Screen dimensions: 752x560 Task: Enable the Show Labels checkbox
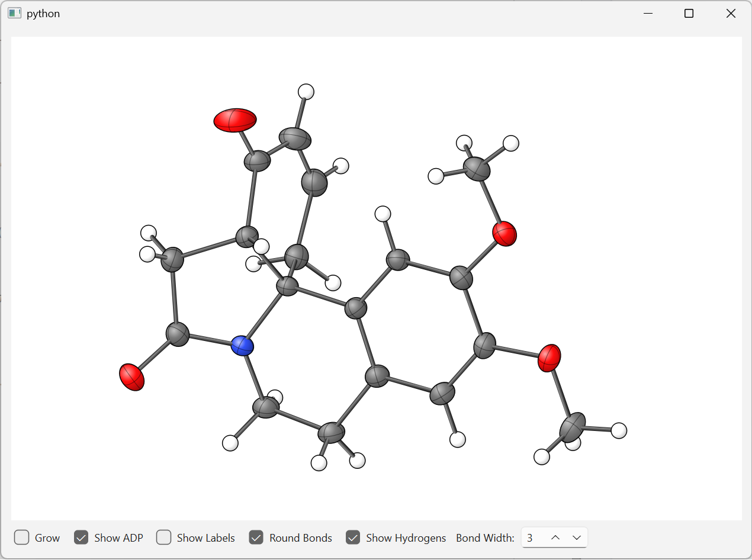(x=163, y=538)
